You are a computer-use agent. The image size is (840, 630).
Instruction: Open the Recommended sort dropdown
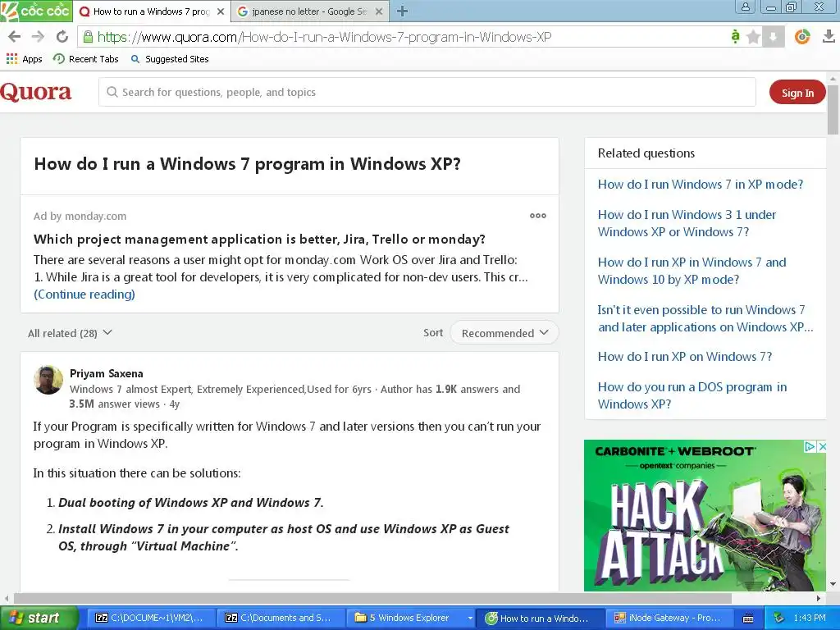[x=504, y=333]
